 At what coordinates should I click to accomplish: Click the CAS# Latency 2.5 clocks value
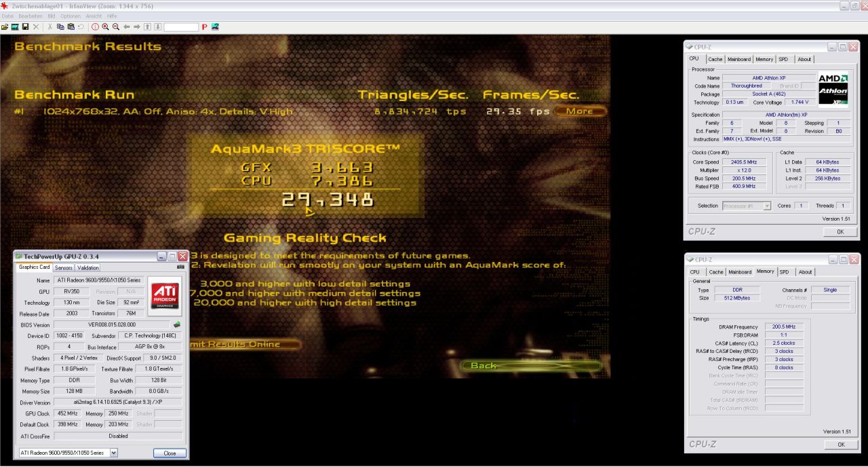point(784,343)
